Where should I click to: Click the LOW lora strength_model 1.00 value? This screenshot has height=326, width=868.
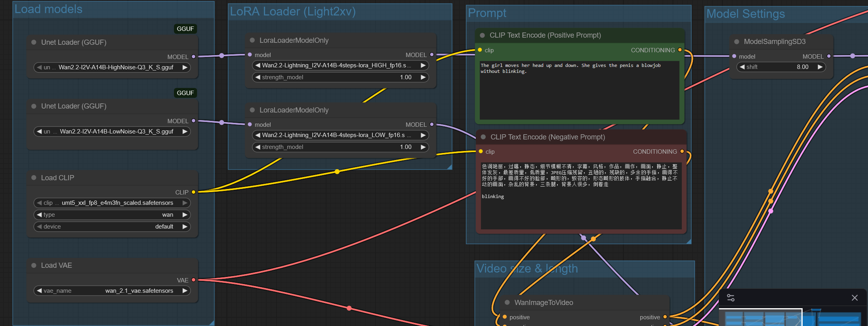(406, 147)
